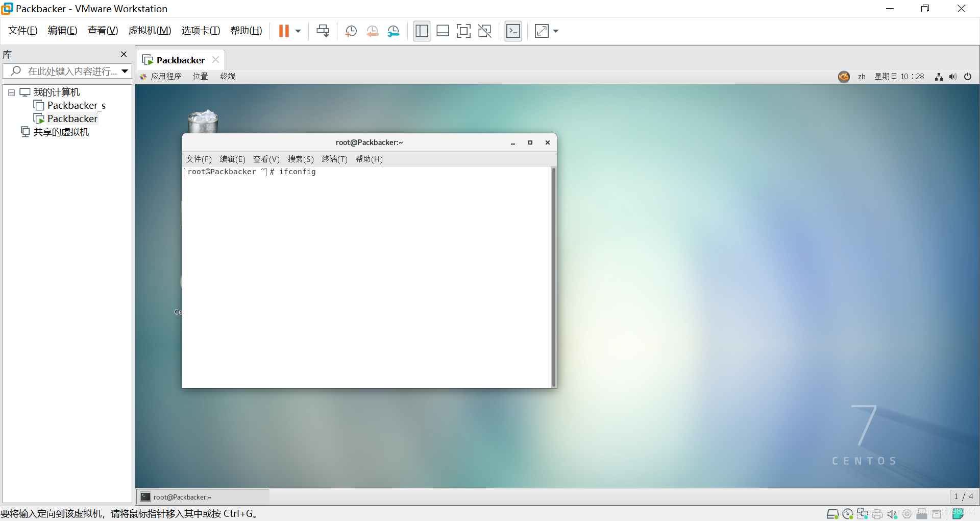This screenshot has height=521, width=980.
Task: Click the volume speaker icon in CentOS panel
Action: coord(953,77)
